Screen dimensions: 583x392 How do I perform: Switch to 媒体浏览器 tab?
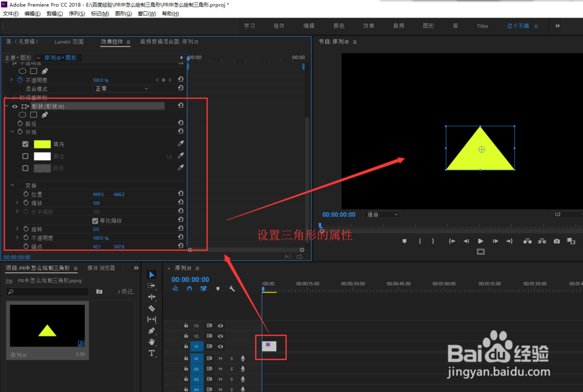[101, 268]
